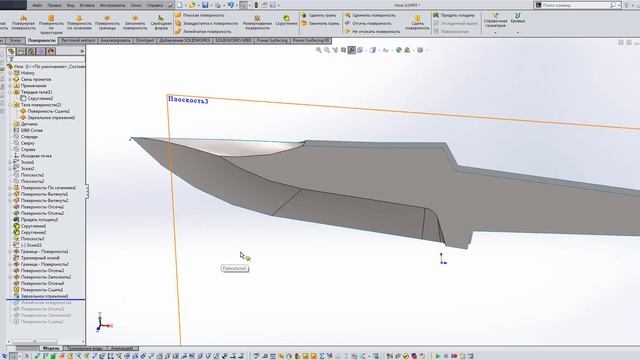Choose Ruled Surface (Линейчатая поверхность)

coord(203,31)
